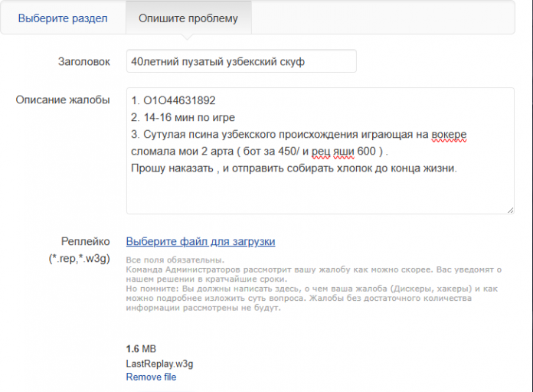Select the Опишите проблему tab

coord(188,18)
